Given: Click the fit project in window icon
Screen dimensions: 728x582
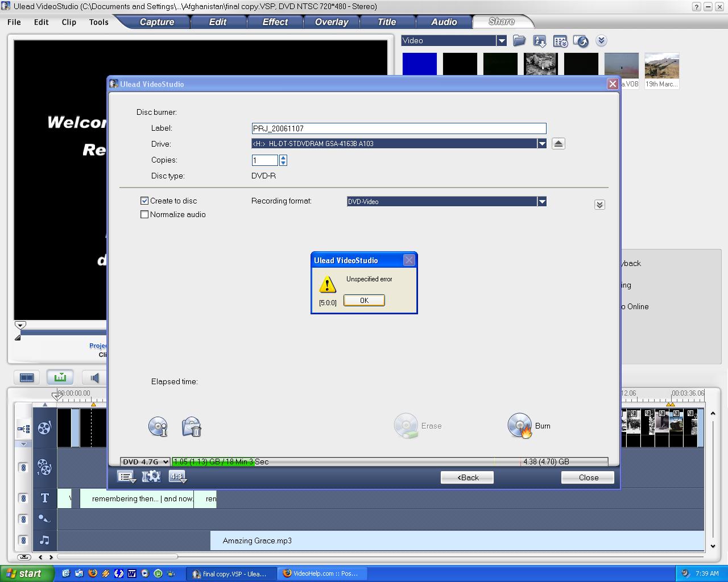Looking at the screenshot, I should pos(24,557).
